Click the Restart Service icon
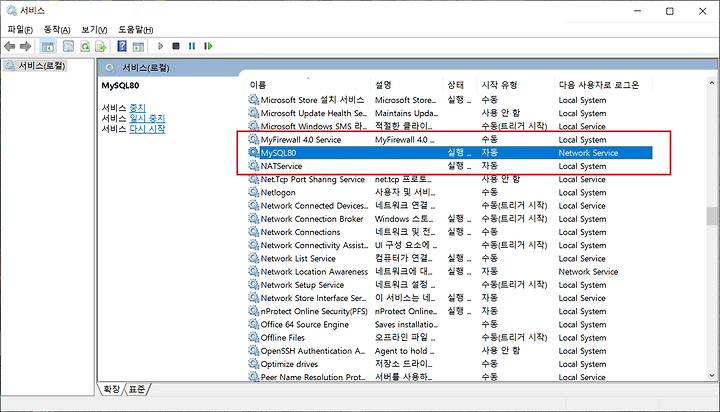 [x=208, y=46]
